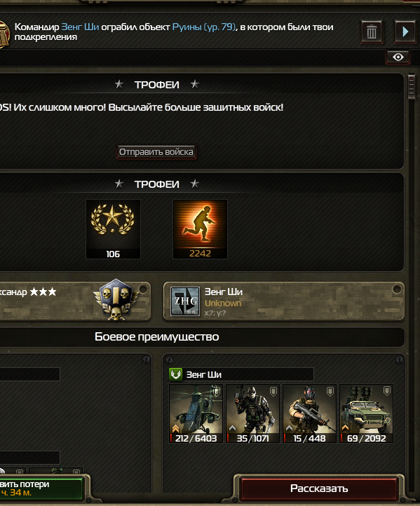The width and height of the screenshot is (420, 506).
Task: Open the Руины (ур. 79) object link
Action: point(204,27)
